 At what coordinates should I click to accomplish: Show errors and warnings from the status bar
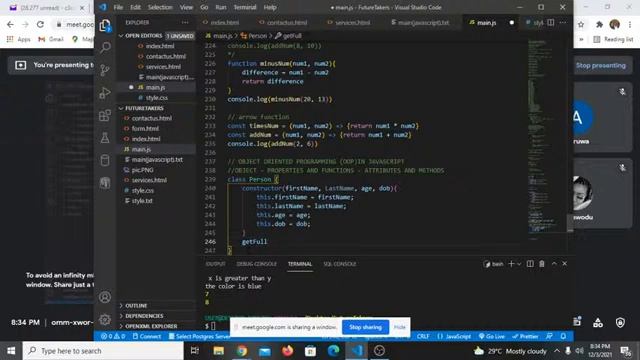coord(113,336)
